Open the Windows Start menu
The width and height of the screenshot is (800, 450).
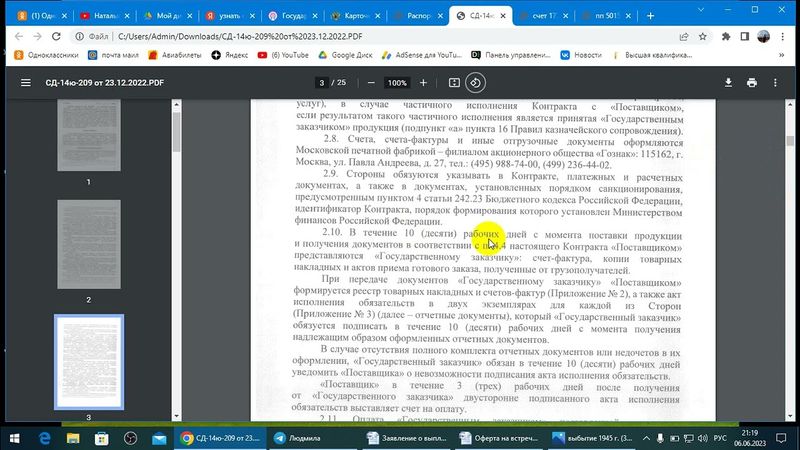coord(14,438)
